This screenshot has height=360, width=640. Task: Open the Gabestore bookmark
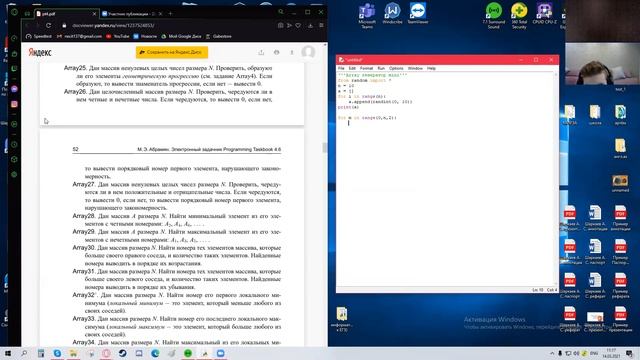[218, 36]
